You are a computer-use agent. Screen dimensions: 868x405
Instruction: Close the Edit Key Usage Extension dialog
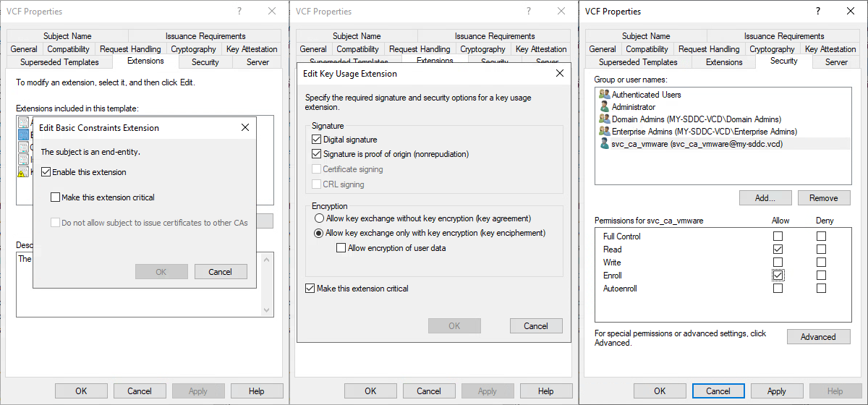(559, 74)
